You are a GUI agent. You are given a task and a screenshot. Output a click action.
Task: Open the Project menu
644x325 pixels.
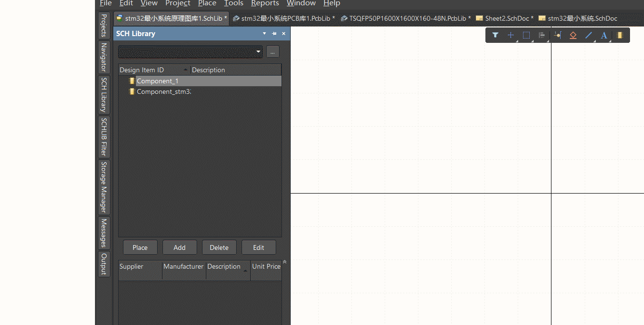point(178,3)
